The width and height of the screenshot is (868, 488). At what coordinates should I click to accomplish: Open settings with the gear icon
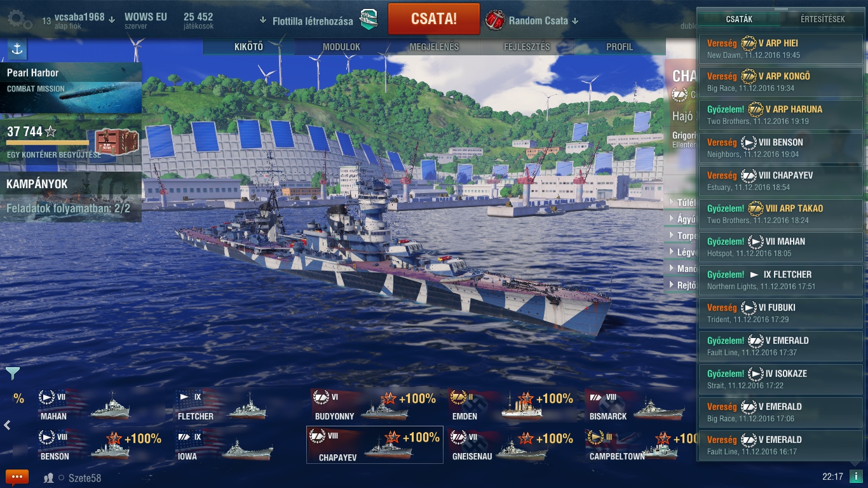[20, 20]
